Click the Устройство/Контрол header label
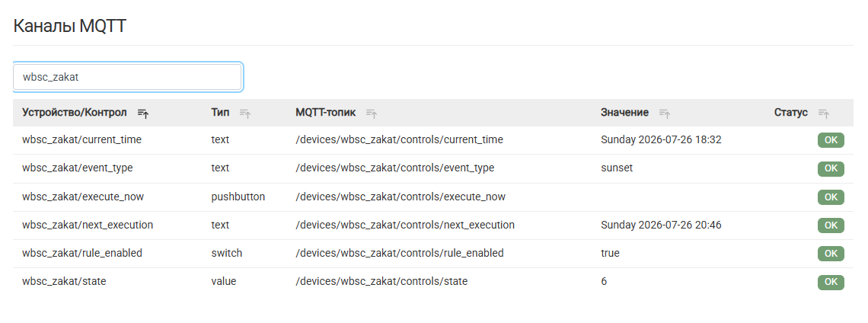 (74, 113)
